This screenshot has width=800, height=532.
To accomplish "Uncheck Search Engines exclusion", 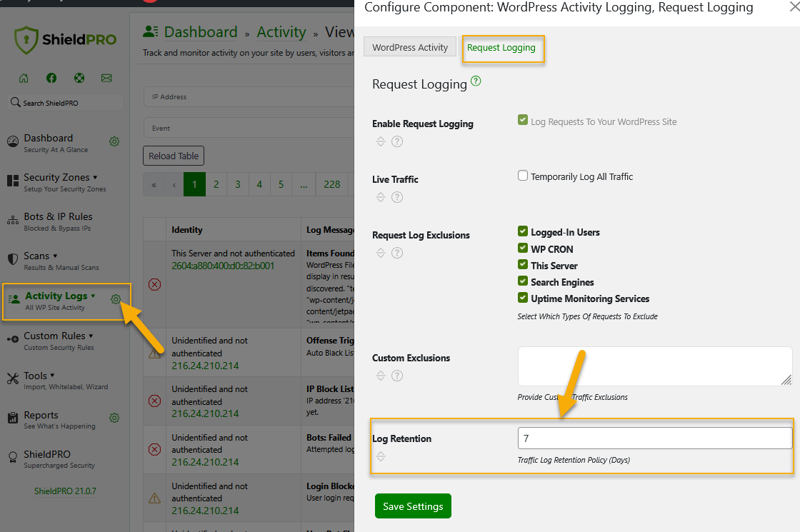I will [522, 281].
